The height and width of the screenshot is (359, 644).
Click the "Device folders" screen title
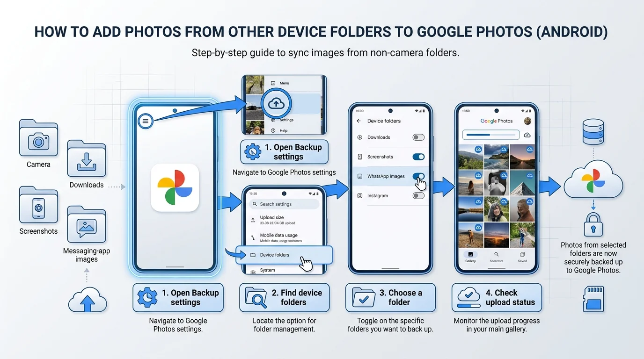click(384, 121)
